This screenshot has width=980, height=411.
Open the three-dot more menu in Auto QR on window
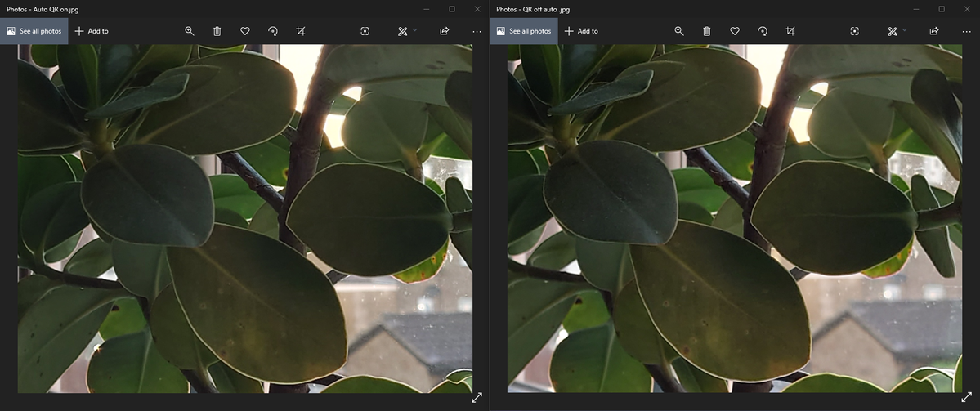pos(477,31)
